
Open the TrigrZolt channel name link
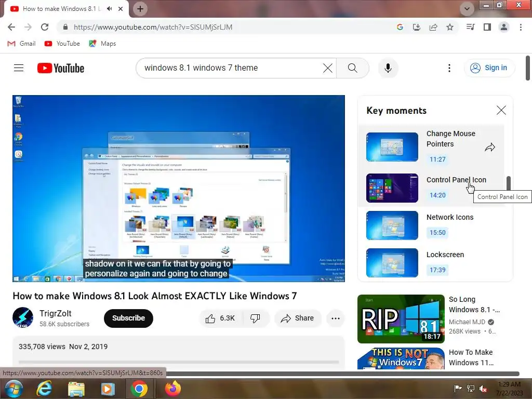tap(55, 313)
